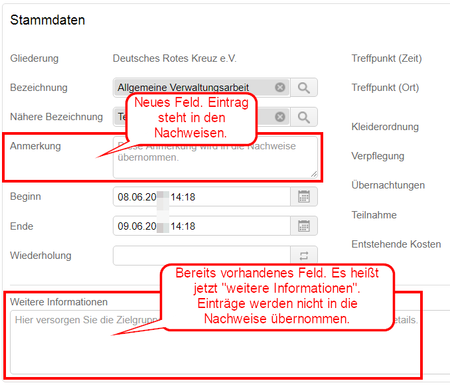Search Bezeichnung using the magnifier icon
This screenshot has width=450, height=385.
point(304,88)
